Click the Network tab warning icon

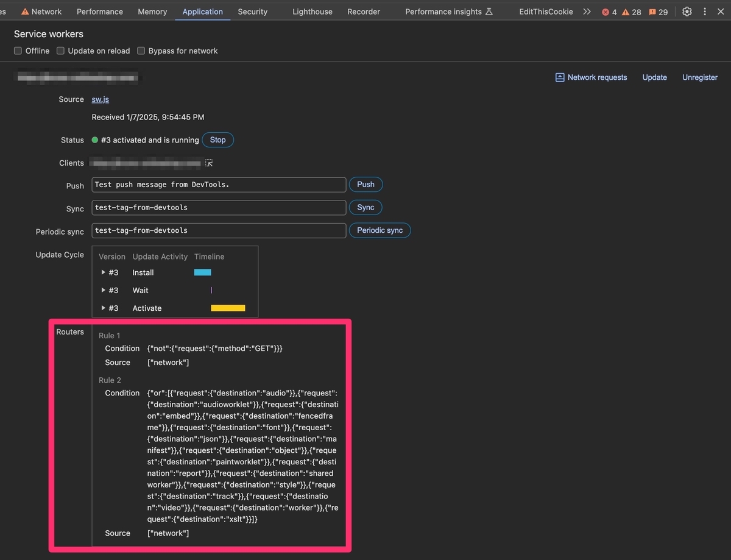25,12
